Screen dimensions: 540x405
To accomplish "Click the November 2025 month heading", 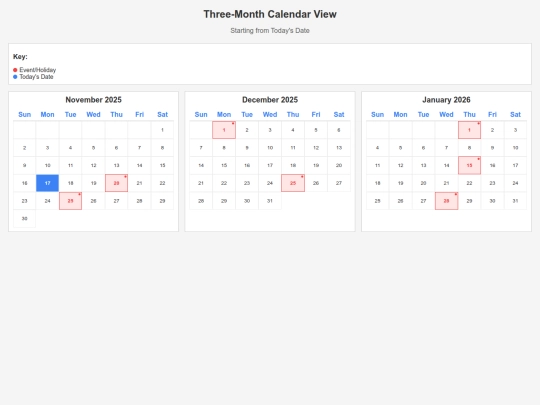I will (x=93, y=100).
